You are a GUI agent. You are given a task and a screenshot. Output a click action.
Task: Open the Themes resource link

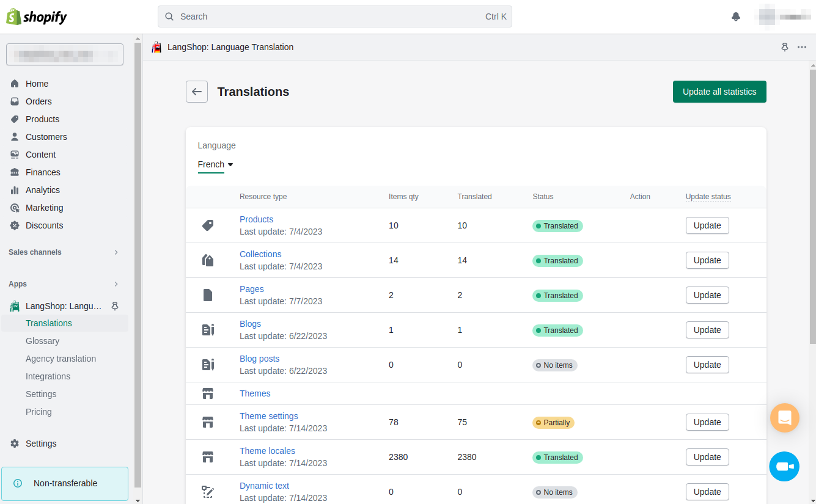[255, 393]
